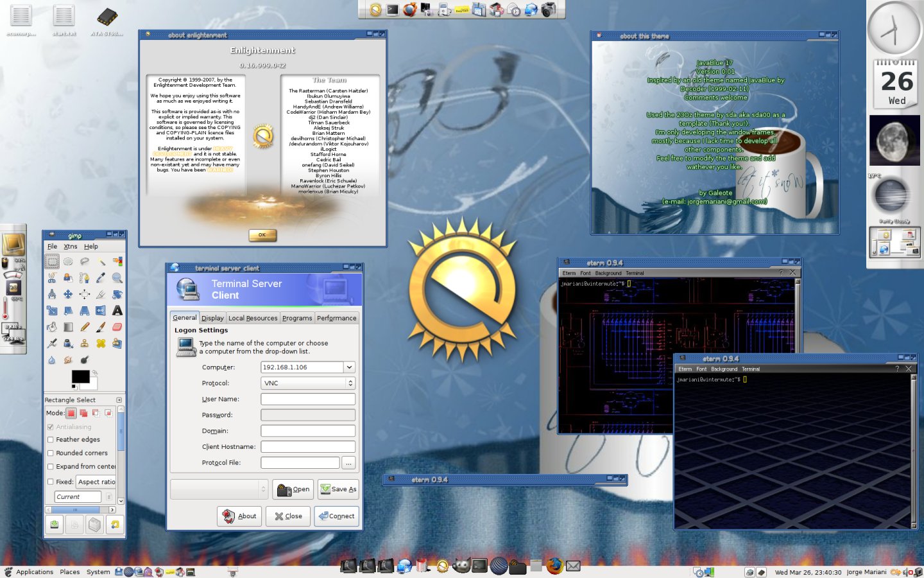The width and height of the screenshot is (924, 578).
Task: Select the Zoom magnifier tool in GIMP
Action: [117, 278]
